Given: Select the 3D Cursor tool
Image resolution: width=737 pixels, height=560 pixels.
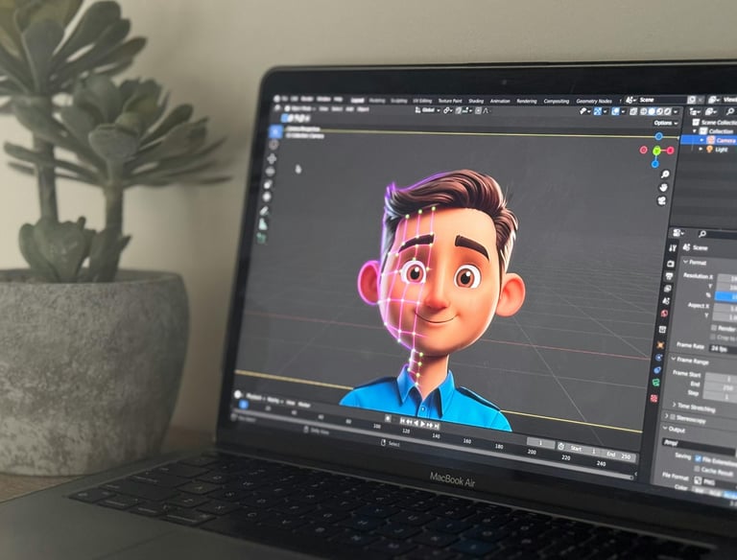Looking at the screenshot, I should pos(273,146).
